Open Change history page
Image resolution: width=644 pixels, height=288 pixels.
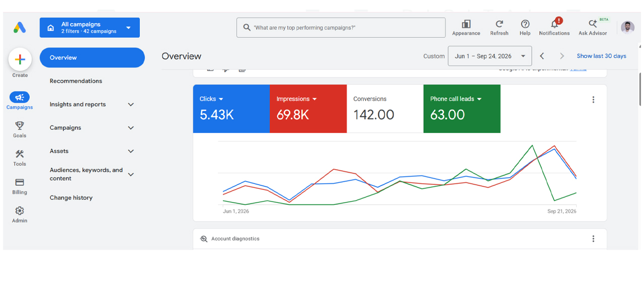pyautogui.click(x=71, y=198)
